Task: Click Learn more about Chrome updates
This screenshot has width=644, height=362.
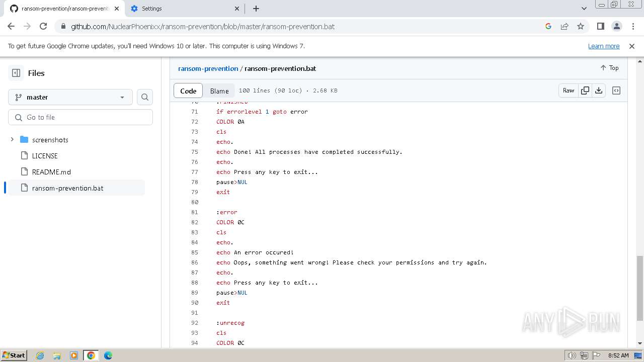Action: (604, 46)
